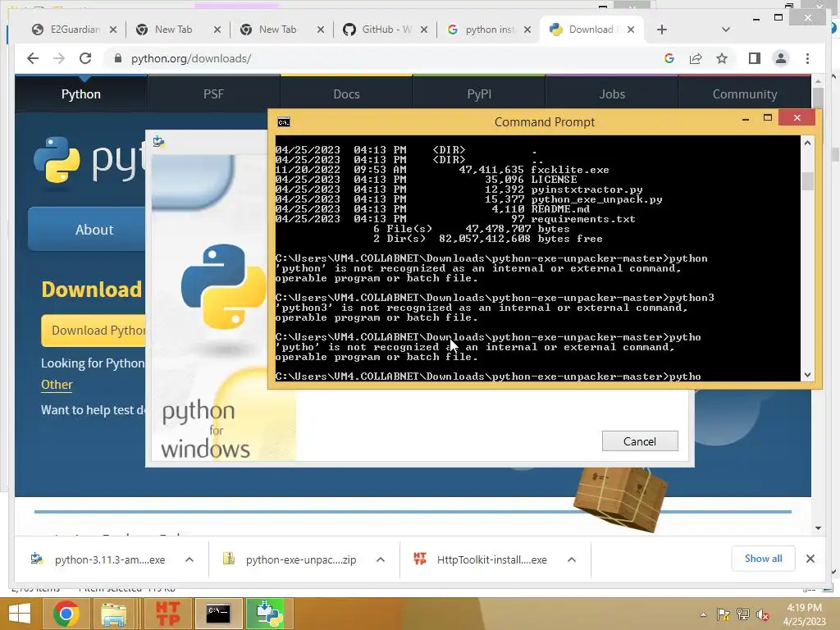The width and height of the screenshot is (840, 630).
Task: Click the Command Prompt scroll up arrow
Action: (x=807, y=143)
